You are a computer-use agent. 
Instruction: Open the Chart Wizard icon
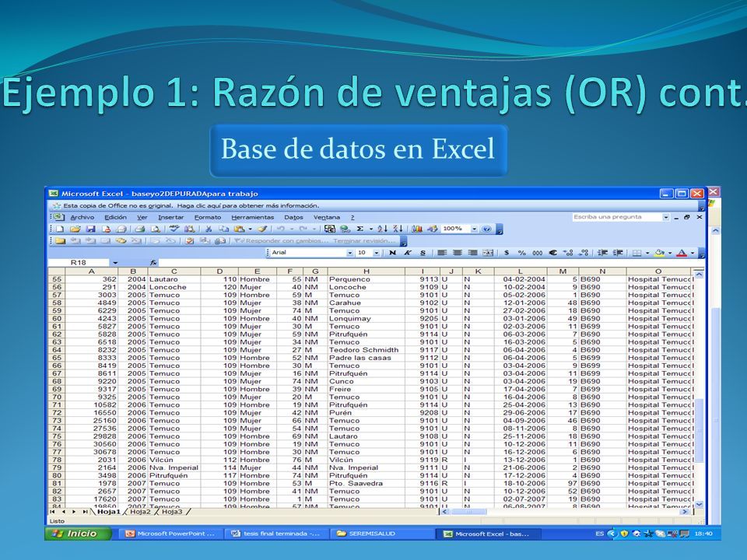click(x=417, y=229)
